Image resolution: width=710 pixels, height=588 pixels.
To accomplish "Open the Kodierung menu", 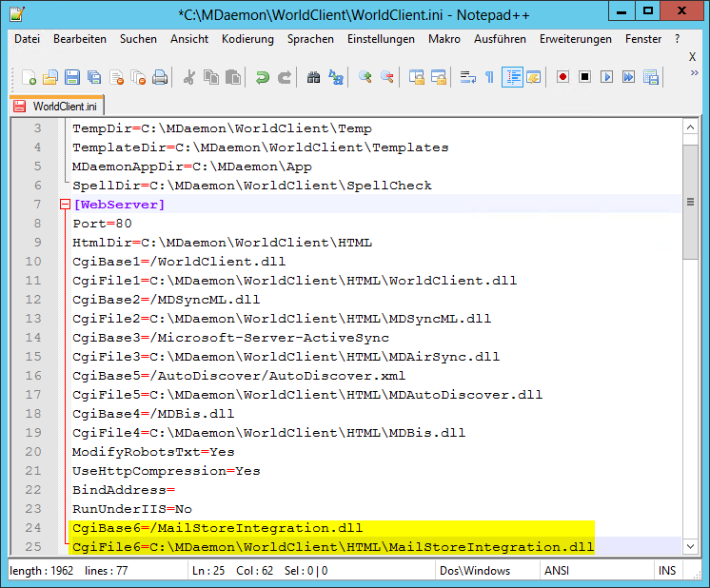I will click(247, 39).
